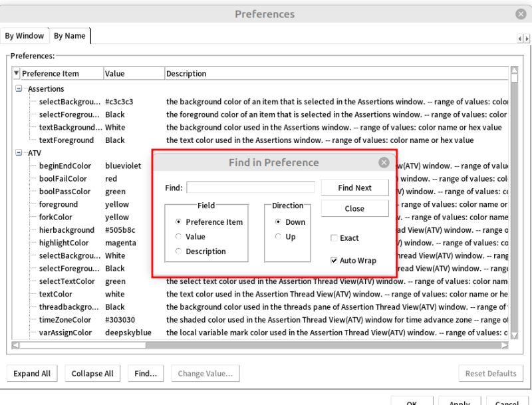Click the horizontal scrollbar thumb
The height and width of the screenshot is (405, 532).
82,345
